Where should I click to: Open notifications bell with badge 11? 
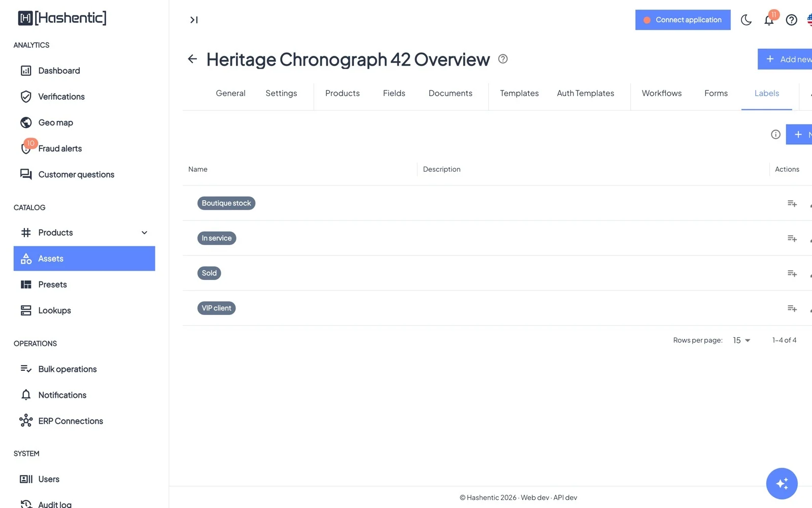[769, 20]
